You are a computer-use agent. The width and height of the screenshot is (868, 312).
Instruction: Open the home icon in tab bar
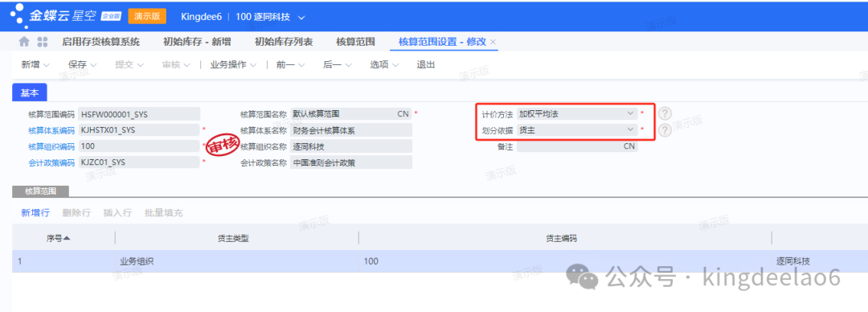(x=24, y=42)
